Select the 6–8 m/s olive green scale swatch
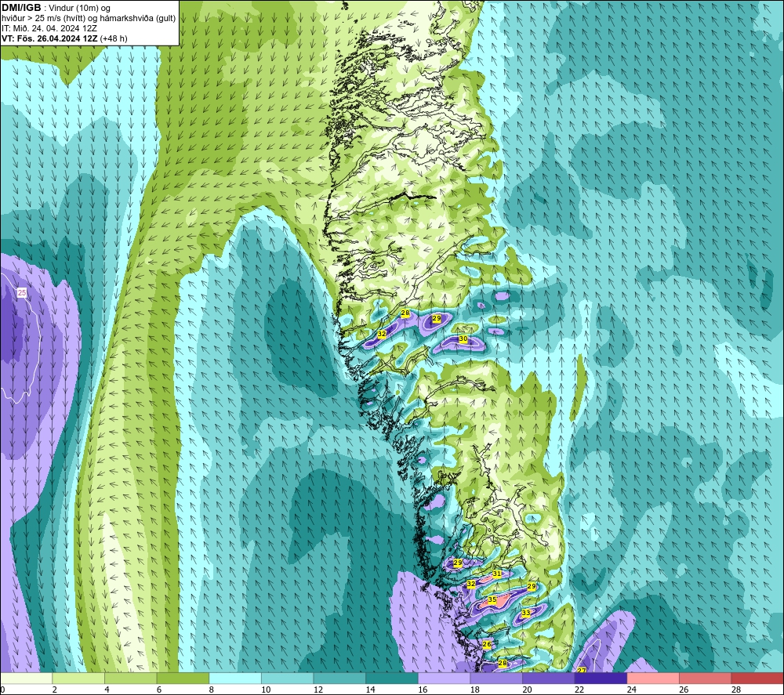Screen dimensions: 784x695 point(183,678)
